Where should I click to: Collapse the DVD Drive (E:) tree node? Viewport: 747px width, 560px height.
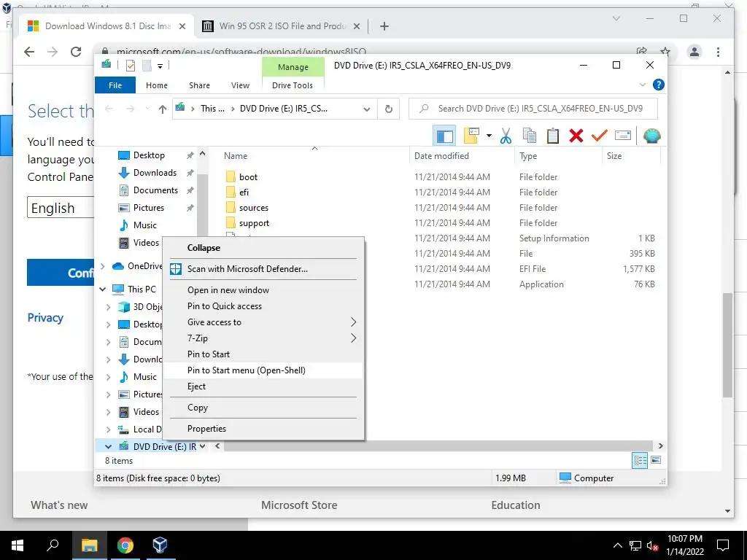click(108, 447)
